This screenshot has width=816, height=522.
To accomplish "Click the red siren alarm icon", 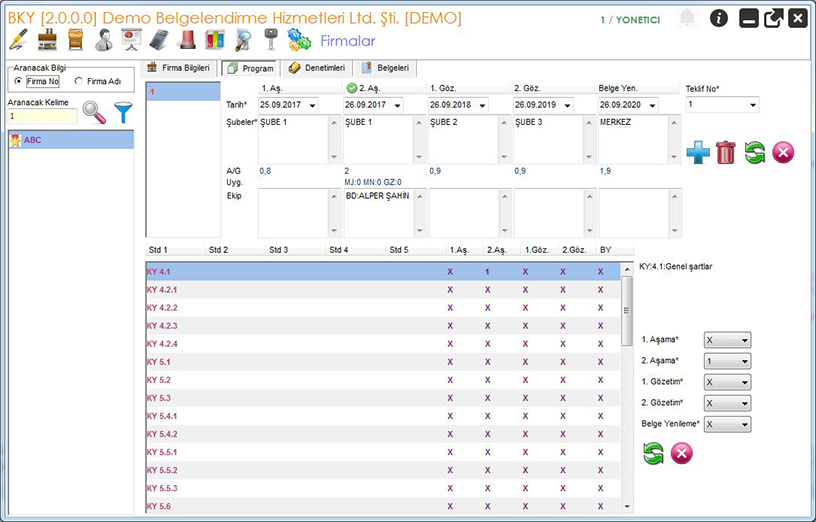I will tap(187, 40).
